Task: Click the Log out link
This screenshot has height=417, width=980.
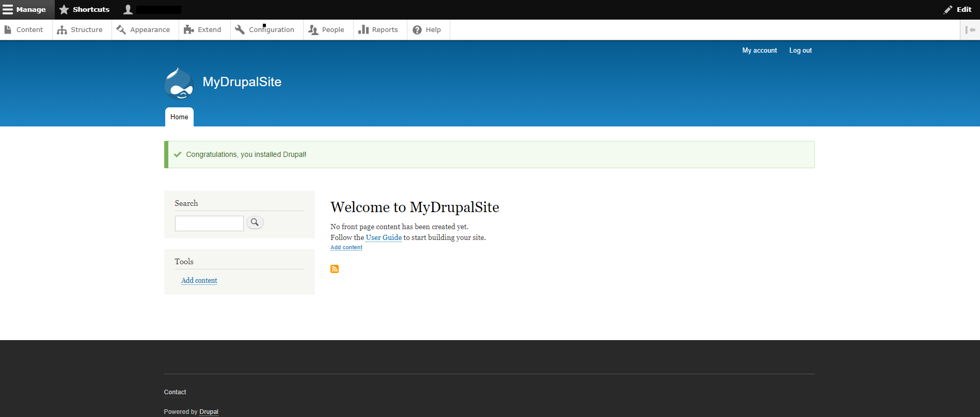Action: coord(800,51)
